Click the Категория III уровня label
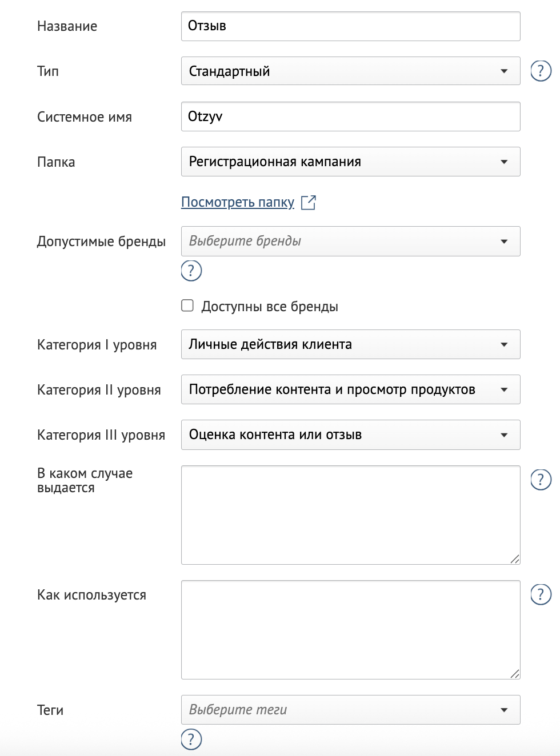Viewport: 560px width, 756px height. (x=101, y=435)
